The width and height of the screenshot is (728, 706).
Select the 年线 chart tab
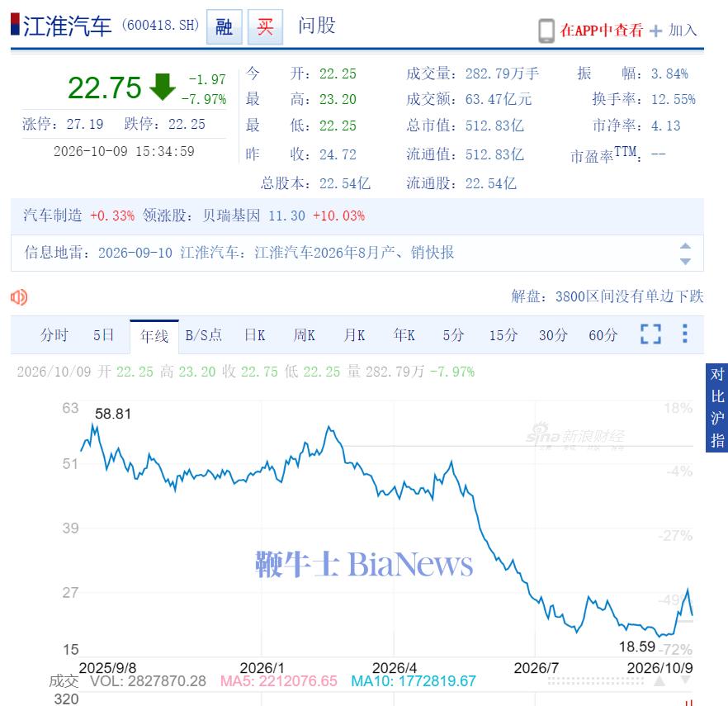[154, 336]
